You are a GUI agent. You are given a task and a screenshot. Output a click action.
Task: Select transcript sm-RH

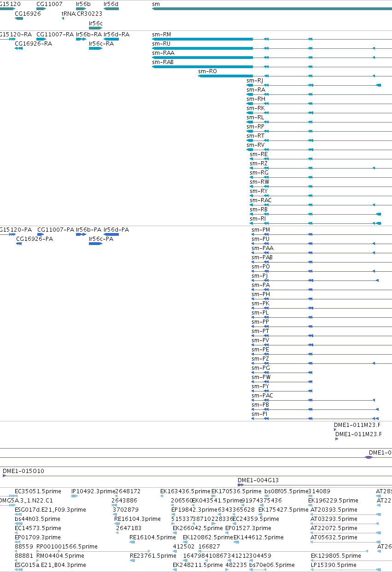(319, 104)
